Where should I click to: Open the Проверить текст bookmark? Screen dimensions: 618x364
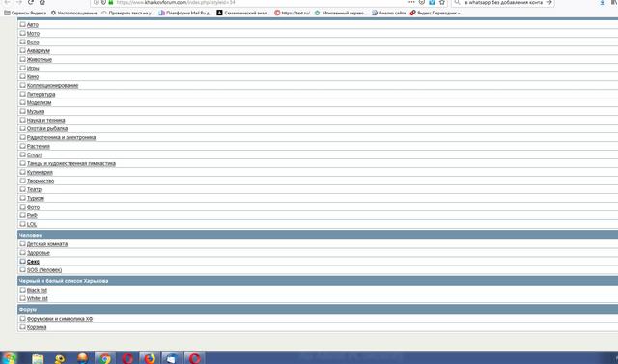click(127, 13)
